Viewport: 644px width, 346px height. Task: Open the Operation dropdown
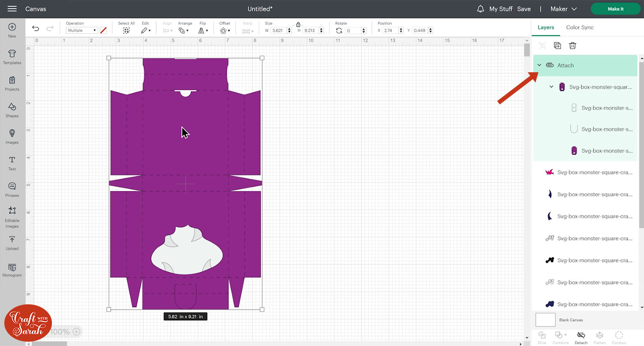coord(82,31)
